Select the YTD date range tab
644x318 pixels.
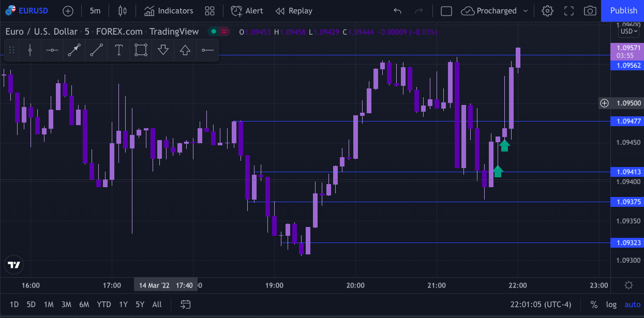[x=104, y=305]
